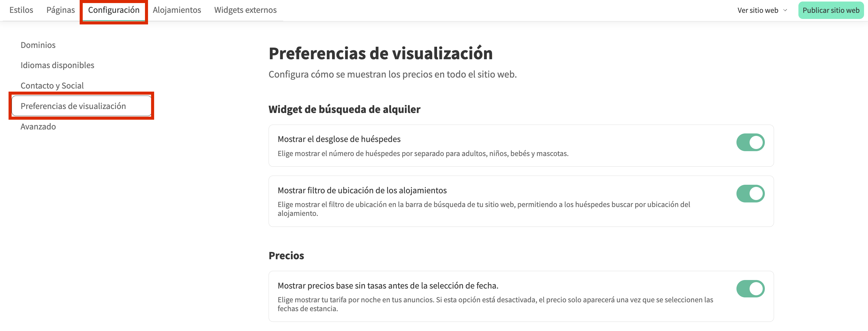Select Idiomas disponibles in the sidebar
The height and width of the screenshot is (331, 868).
(x=57, y=65)
